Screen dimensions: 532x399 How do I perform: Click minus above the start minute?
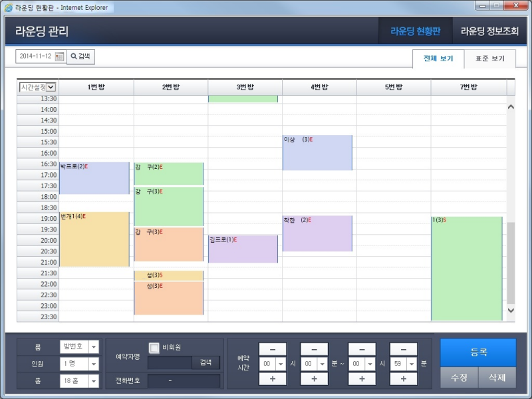coord(314,350)
